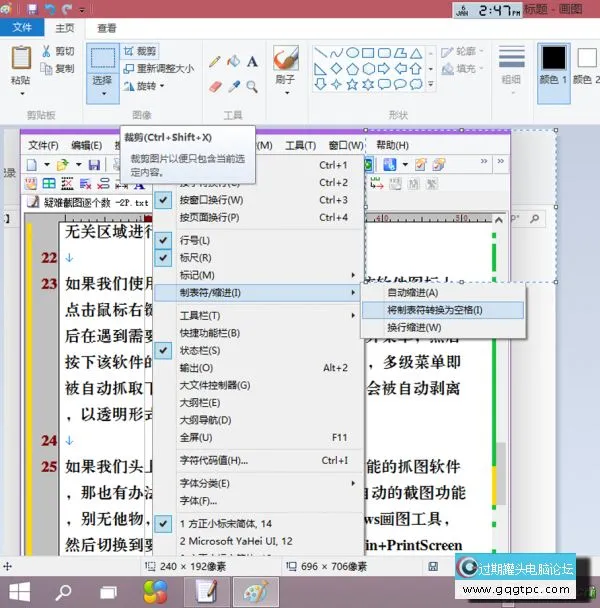Viewport: 600px width, 608px height.
Task: Choose the Curve shape
Action: (x=336, y=52)
